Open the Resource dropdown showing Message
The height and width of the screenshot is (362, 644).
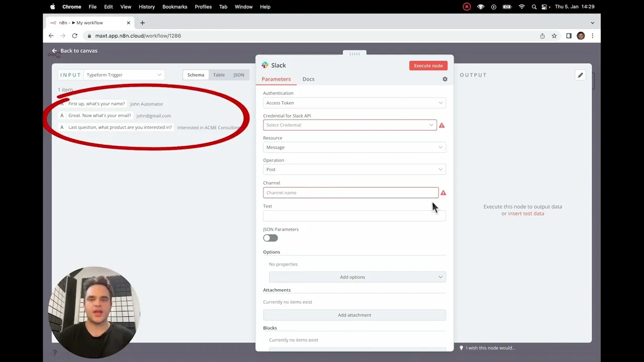coord(354,147)
